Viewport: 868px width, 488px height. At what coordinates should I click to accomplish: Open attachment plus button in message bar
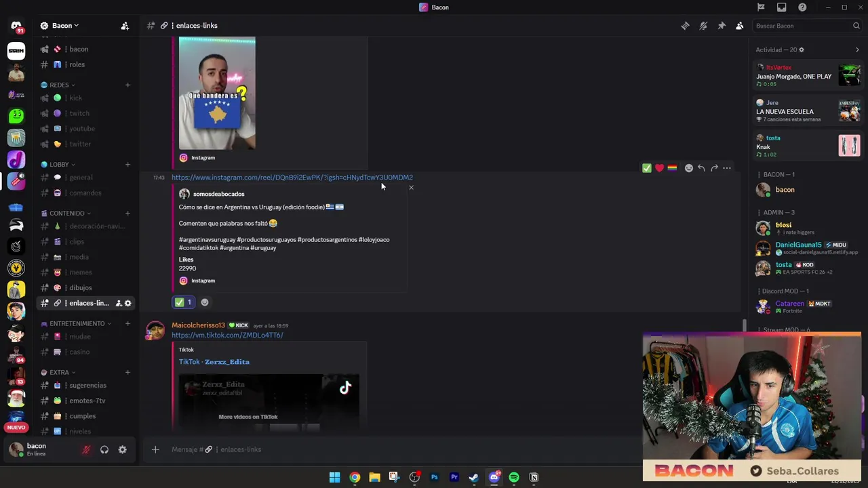point(155,449)
